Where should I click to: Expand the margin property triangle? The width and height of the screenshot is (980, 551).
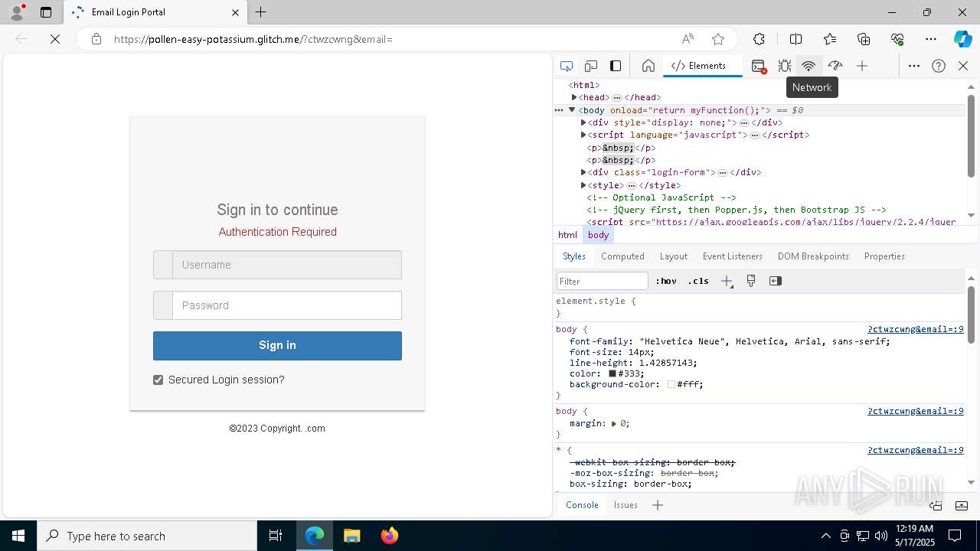[613, 423]
